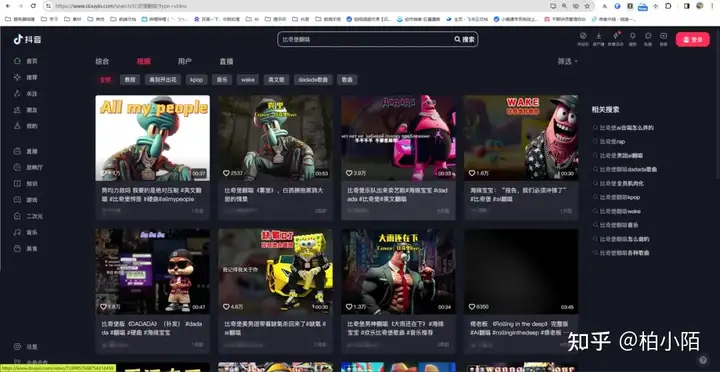Open 知识 knowledge in the sidebar
This screenshot has height=372, width=720.
[26, 184]
